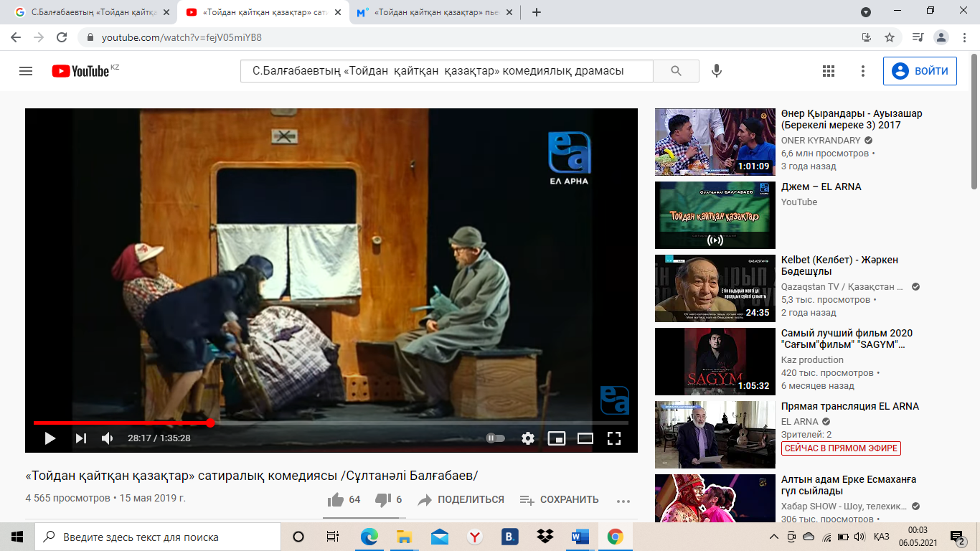Viewport: 980px width, 551px height.
Task: Like the video with thumbs up
Action: click(344, 500)
